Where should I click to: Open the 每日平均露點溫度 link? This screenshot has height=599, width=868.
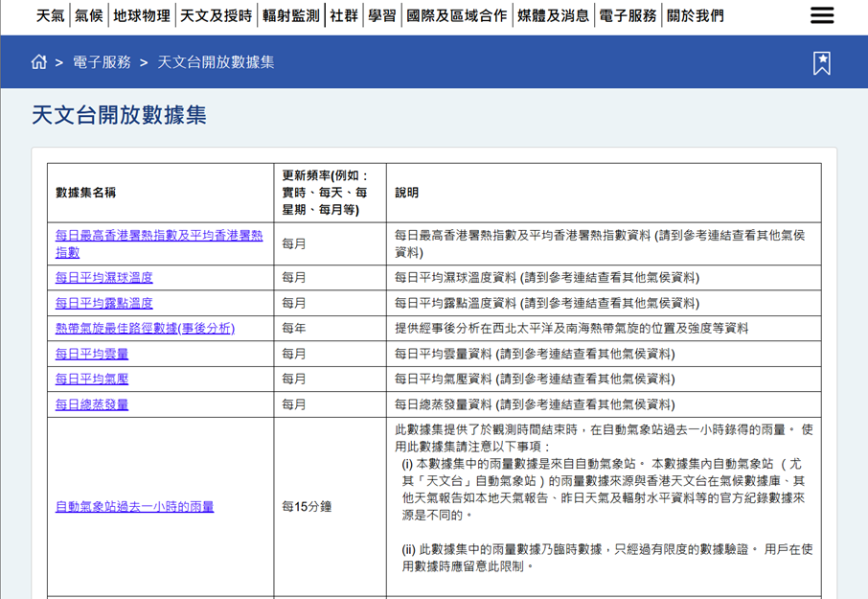[103, 303]
